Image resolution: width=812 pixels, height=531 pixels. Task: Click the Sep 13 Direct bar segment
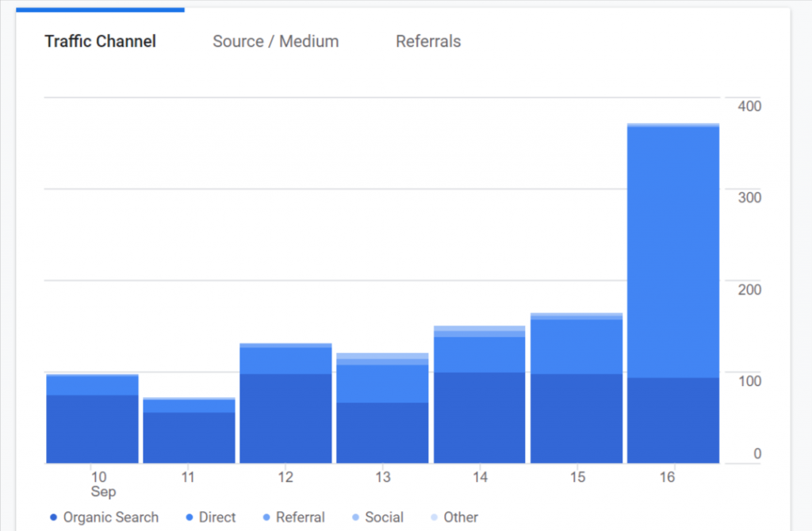[382, 384]
